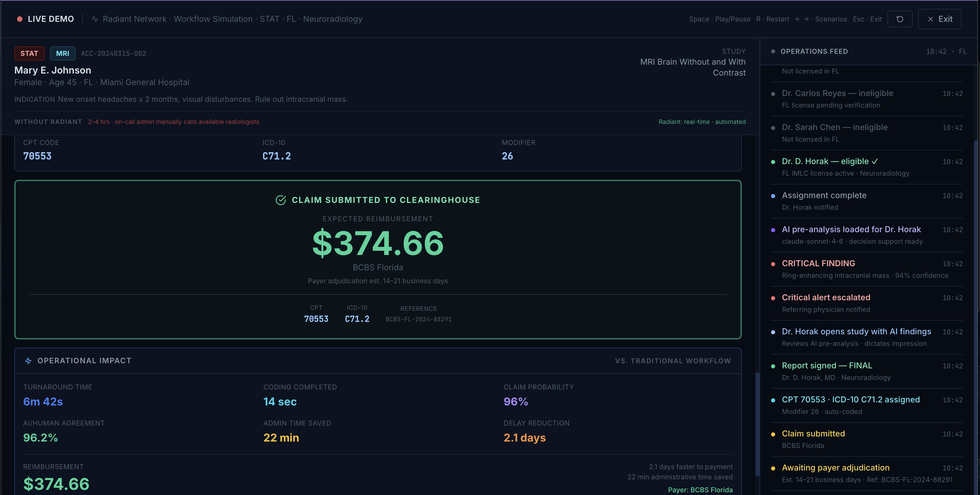Click admin time saved 22 min

tap(281, 437)
